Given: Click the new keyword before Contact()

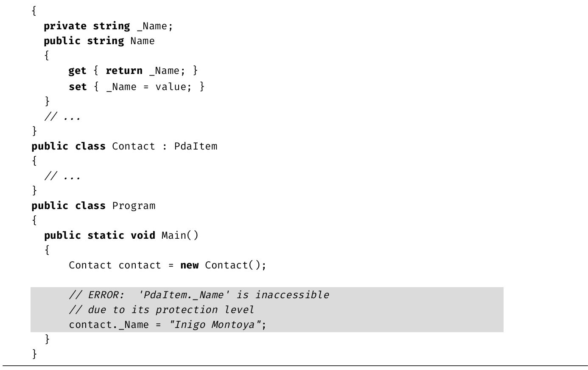Looking at the screenshot, I should 189,265.
